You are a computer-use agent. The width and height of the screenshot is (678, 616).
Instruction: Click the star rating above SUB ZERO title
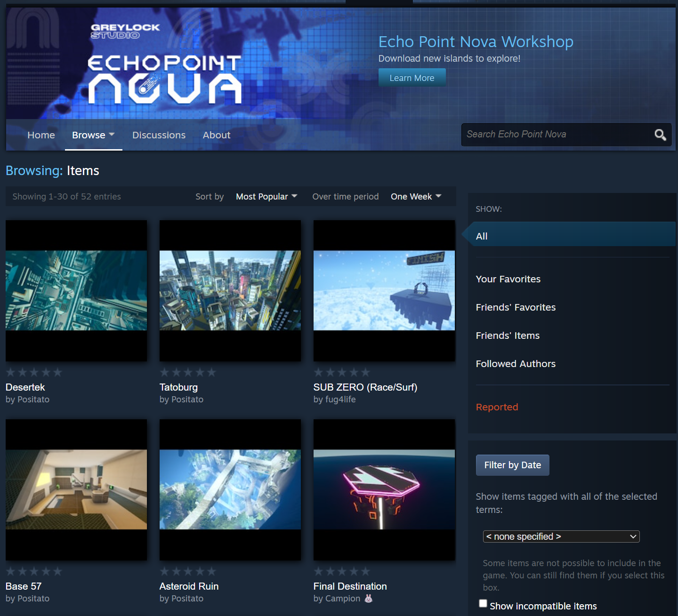point(342,372)
